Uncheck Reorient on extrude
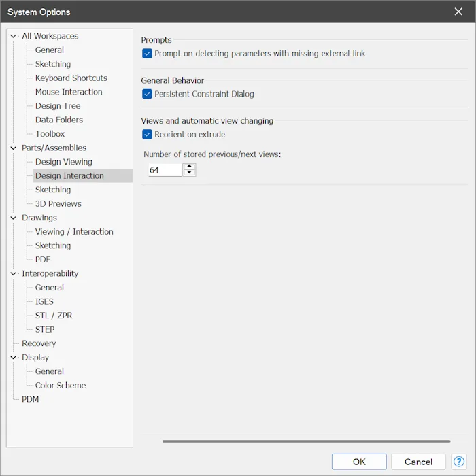This screenshot has width=476, height=476. click(x=147, y=134)
